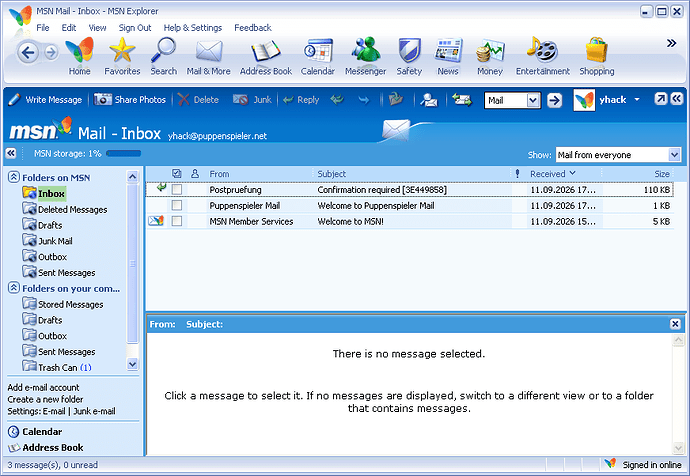Click the Sign Out menu

135,28
